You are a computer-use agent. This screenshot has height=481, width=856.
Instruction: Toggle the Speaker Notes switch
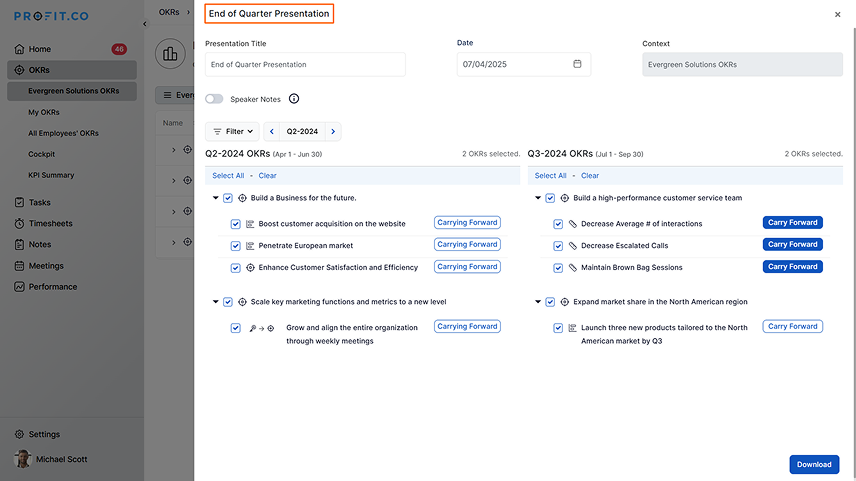[214, 99]
